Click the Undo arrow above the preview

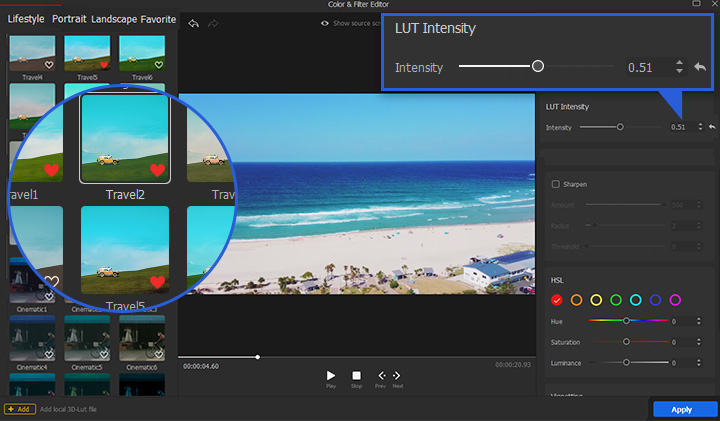[x=193, y=23]
